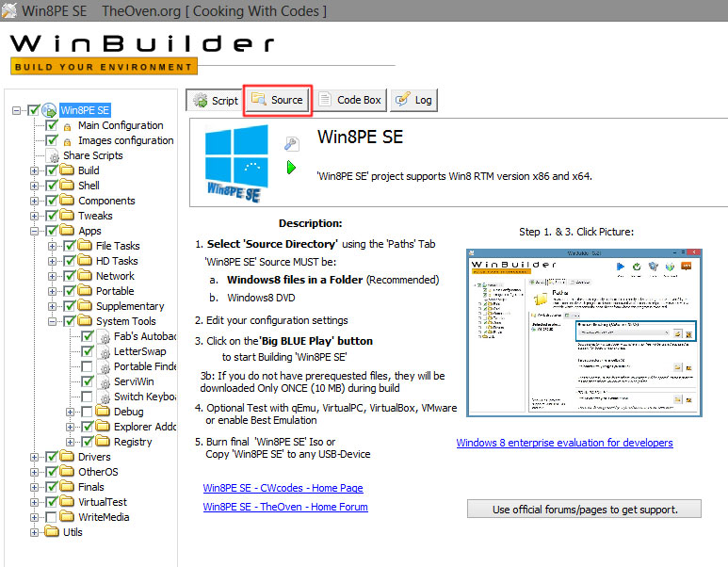Image resolution: width=728 pixels, height=567 pixels.
Task: Click the green play arrow icon
Action: click(x=291, y=167)
